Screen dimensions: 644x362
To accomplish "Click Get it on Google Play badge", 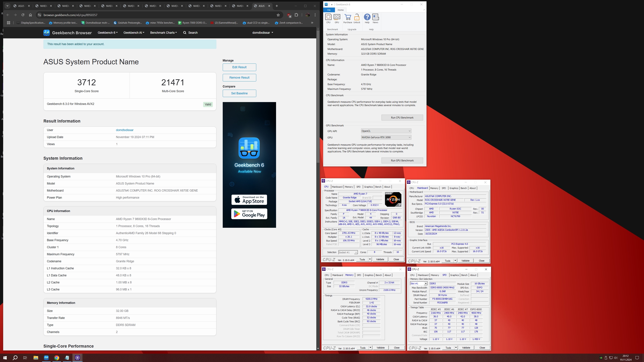I will point(249,214).
